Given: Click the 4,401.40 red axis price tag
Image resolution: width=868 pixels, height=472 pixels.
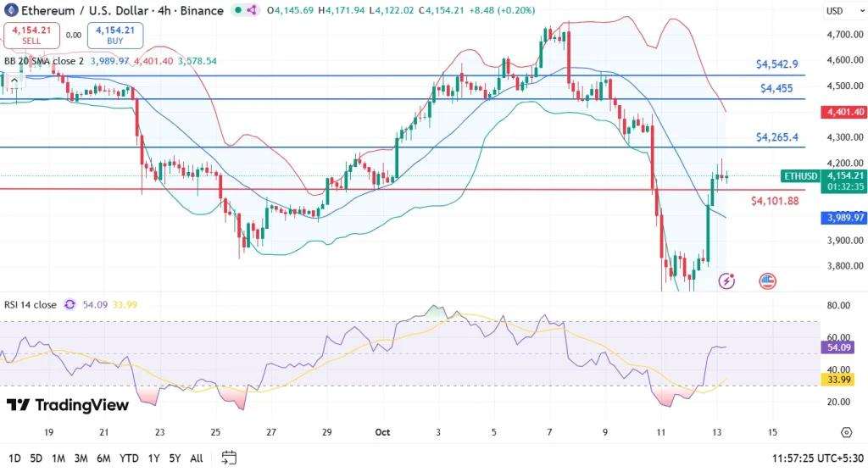Looking at the screenshot, I should (x=845, y=112).
